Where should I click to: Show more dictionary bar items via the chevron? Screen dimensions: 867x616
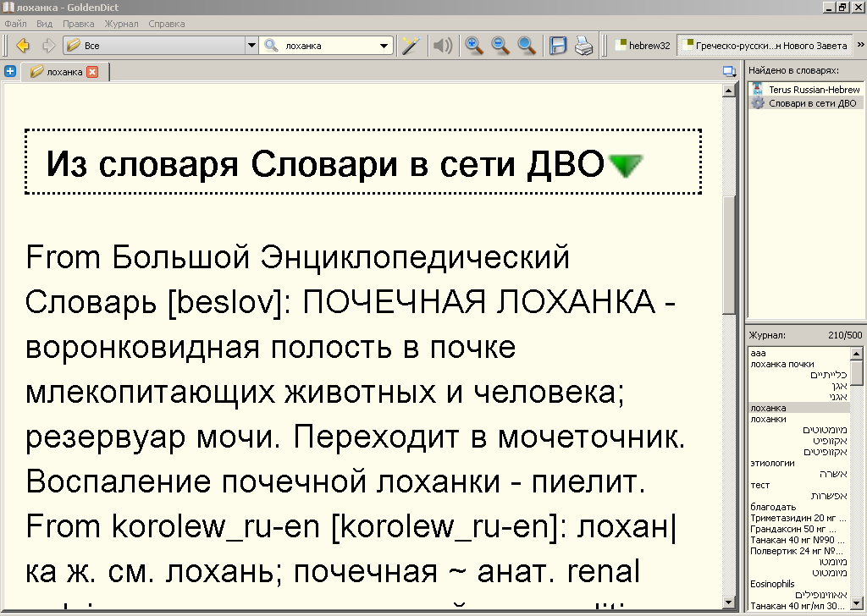point(860,46)
